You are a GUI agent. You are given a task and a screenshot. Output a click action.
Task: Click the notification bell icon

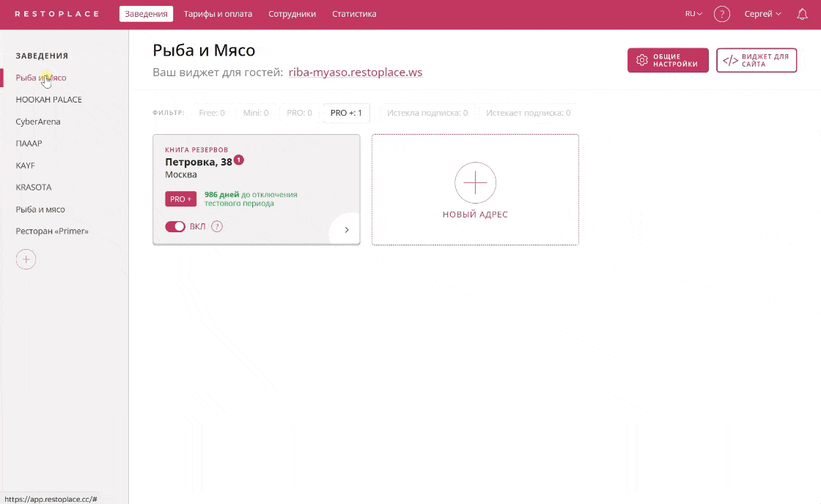pos(802,14)
